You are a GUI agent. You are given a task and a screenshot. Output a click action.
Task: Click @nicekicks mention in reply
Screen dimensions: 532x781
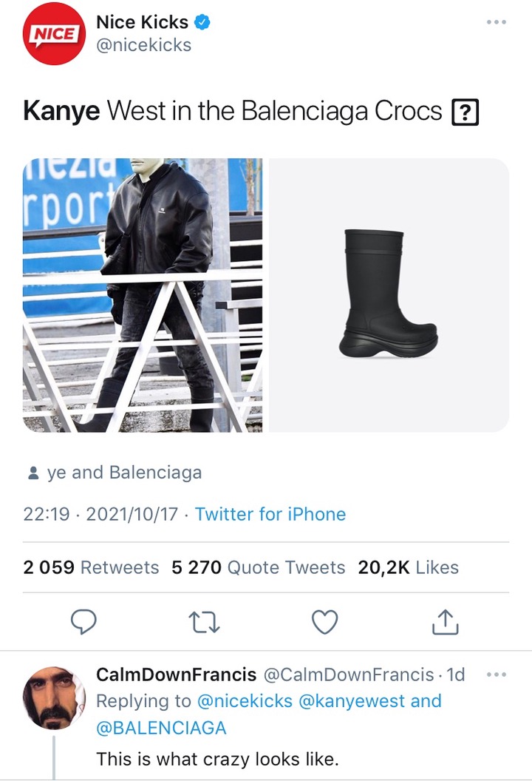coord(245,701)
